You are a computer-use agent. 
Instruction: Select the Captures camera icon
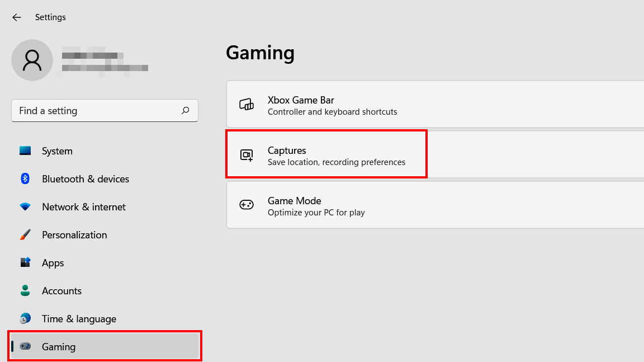(x=247, y=154)
